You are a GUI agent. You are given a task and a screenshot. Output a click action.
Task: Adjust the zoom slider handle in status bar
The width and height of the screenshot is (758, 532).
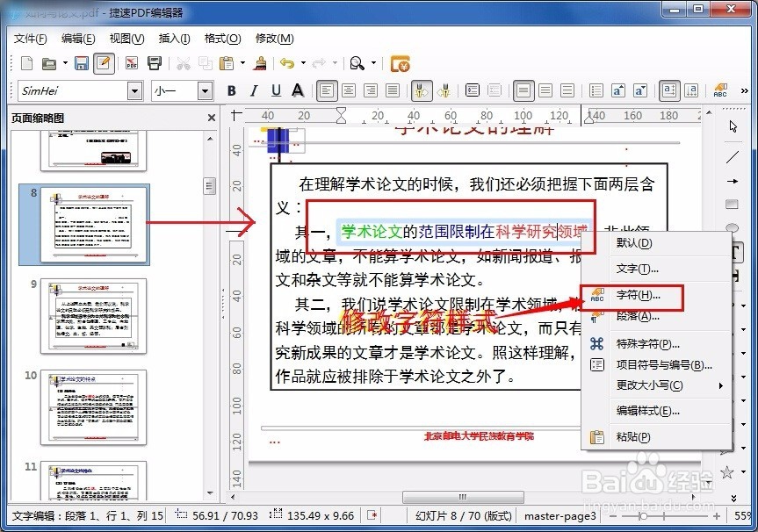coord(643,516)
